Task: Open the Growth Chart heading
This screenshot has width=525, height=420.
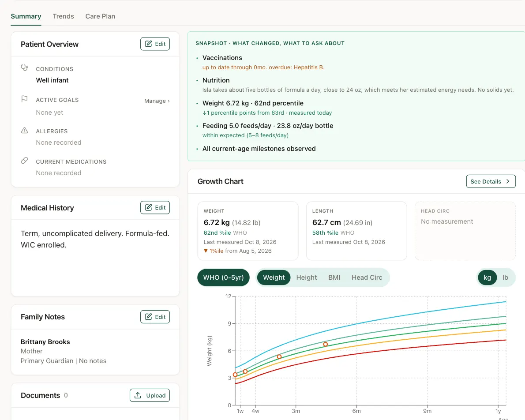Action: 220,181
